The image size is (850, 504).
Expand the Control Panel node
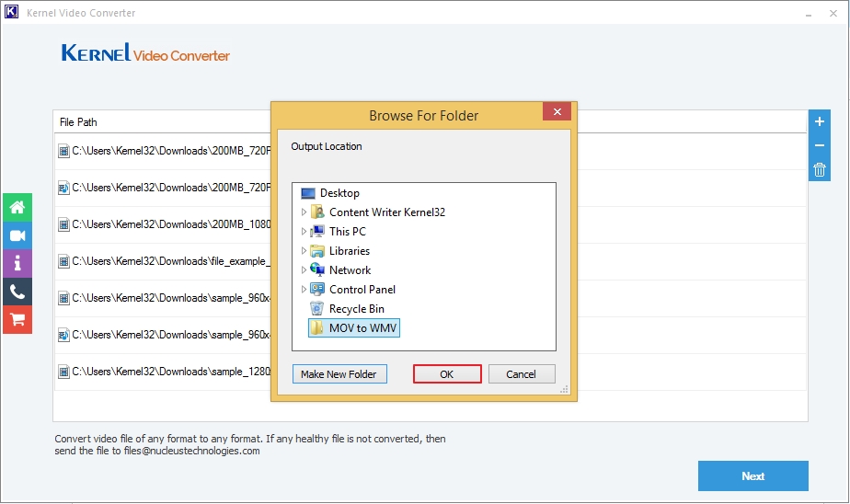(304, 290)
